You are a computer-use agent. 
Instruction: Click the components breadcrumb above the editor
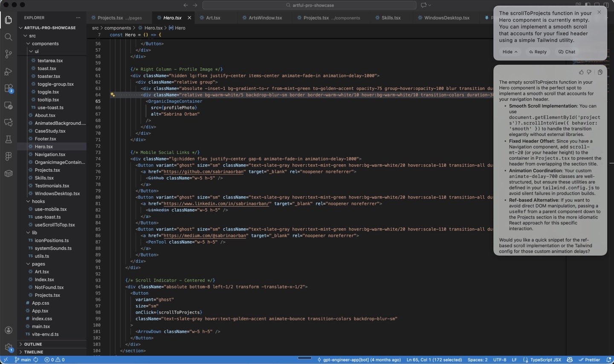118,28
